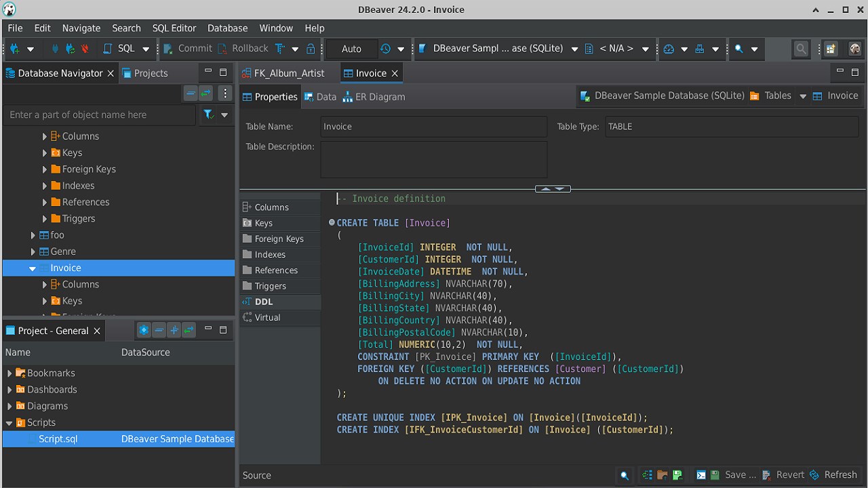Click the Table Description text box
The image size is (868, 488).
(433, 159)
